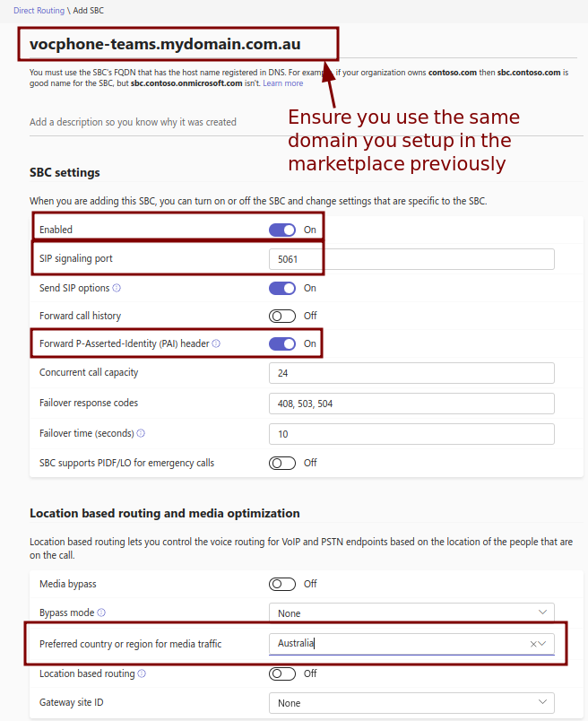Image resolution: width=588 pixels, height=721 pixels.
Task: Open the Bypass mode dropdown
Action: (x=411, y=613)
